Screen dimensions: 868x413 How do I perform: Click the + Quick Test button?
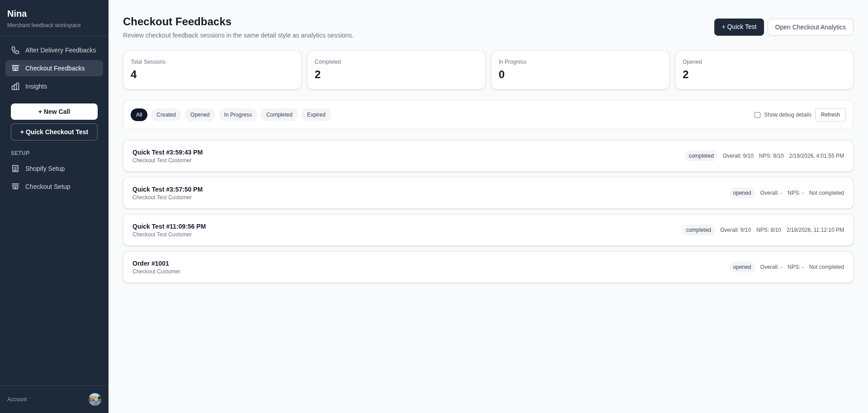coord(739,27)
